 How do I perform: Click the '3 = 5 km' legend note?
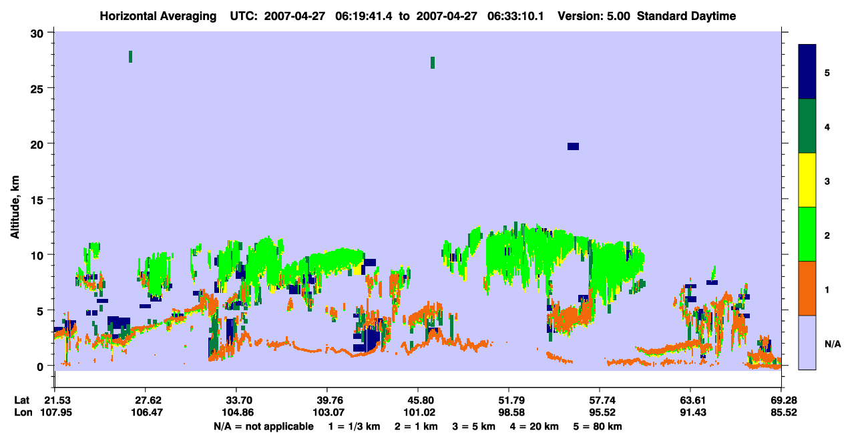click(x=473, y=426)
